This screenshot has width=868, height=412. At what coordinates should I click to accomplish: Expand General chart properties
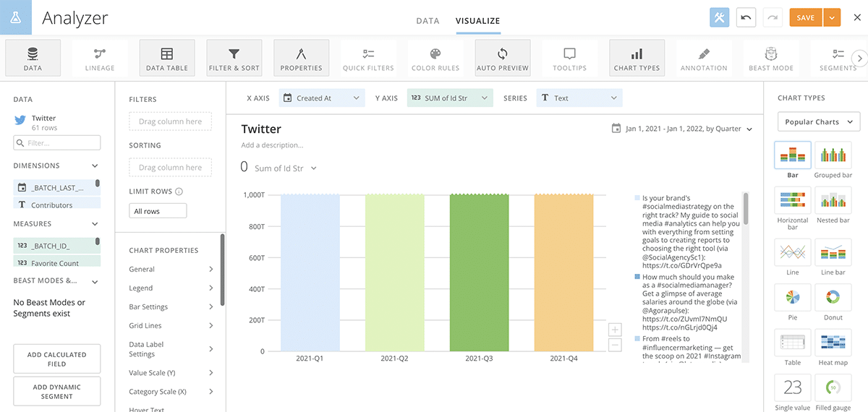click(171, 269)
